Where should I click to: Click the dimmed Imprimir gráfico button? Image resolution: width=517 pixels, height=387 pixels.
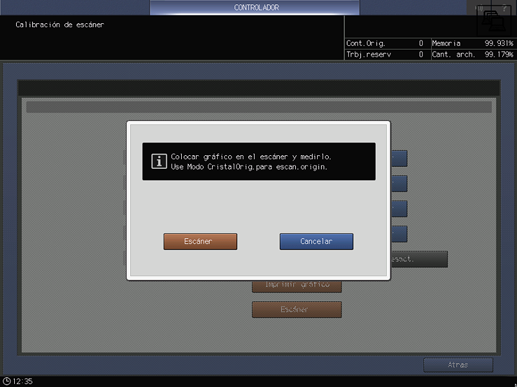[x=297, y=286]
